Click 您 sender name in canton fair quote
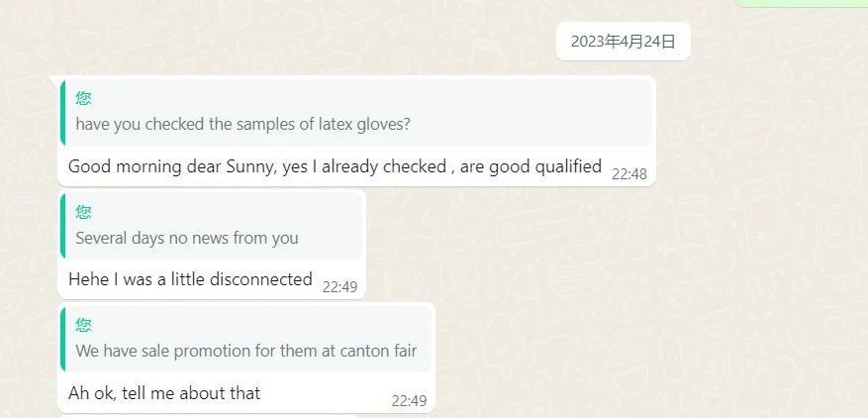The height and width of the screenshot is (418, 868). point(84,324)
